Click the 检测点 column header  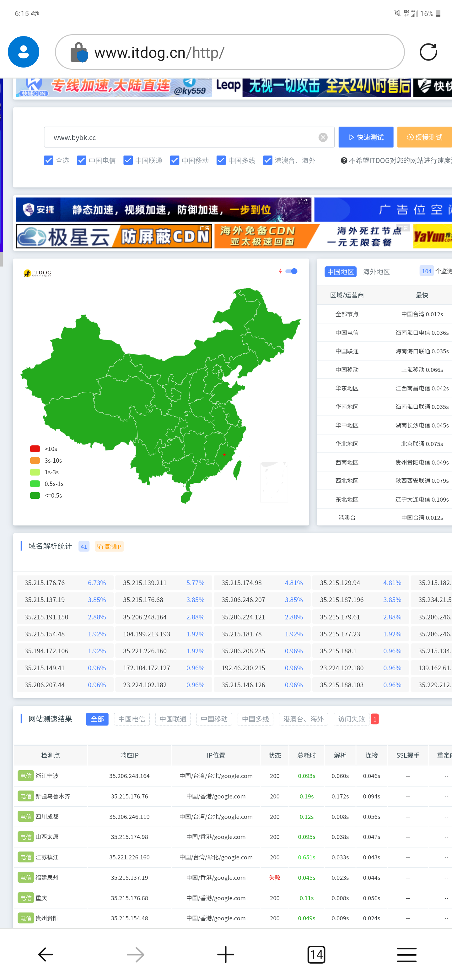[x=51, y=755]
